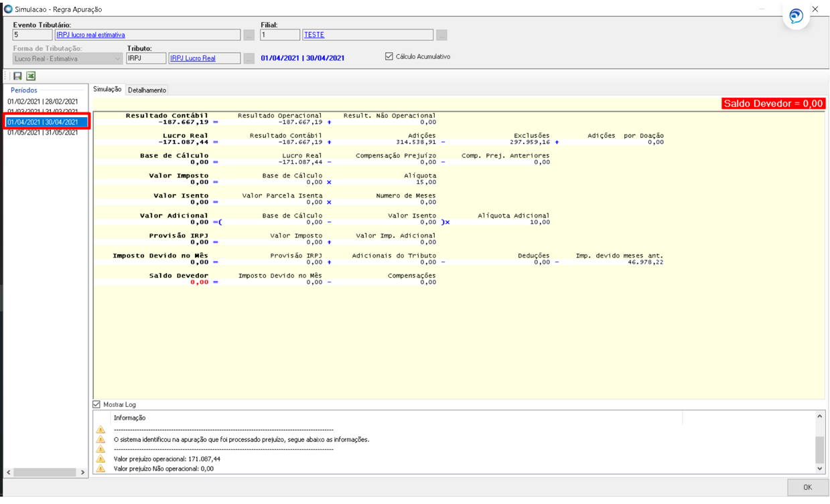The height and width of the screenshot is (504, 830).
Task: Click the Exclusões value 297.959,16
Action: pyautogui.click(x=529, y=142)
